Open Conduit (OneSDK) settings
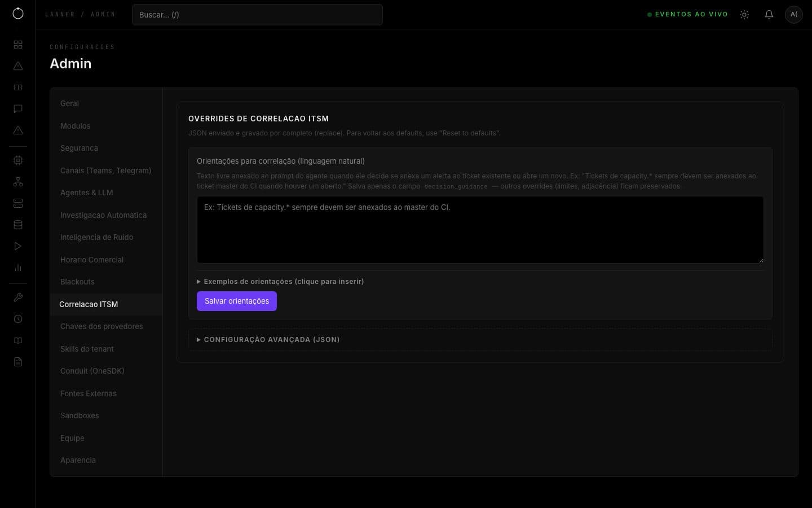The image size is (812, 508). coord(106,371)
